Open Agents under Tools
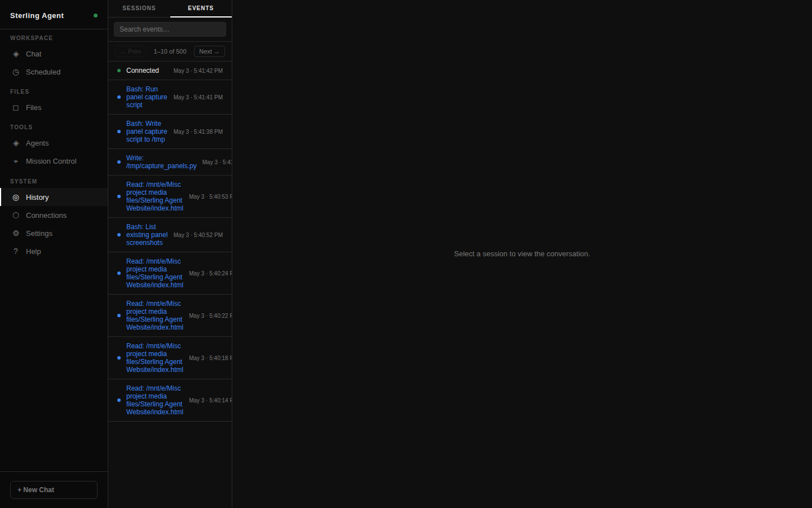 (x=54, y=143)
